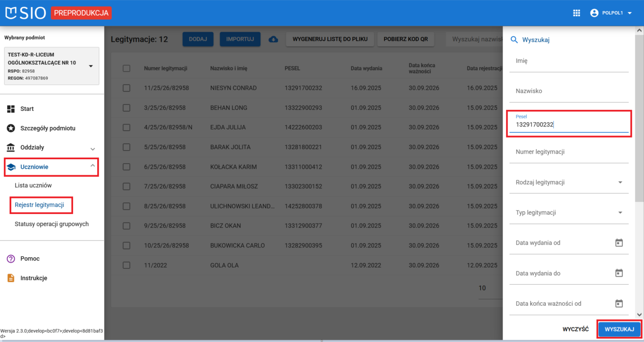The width and height of the screenshot is (644, 342).
Task: Click the POLPOL1 user account icon
Action: coord(594,13)
